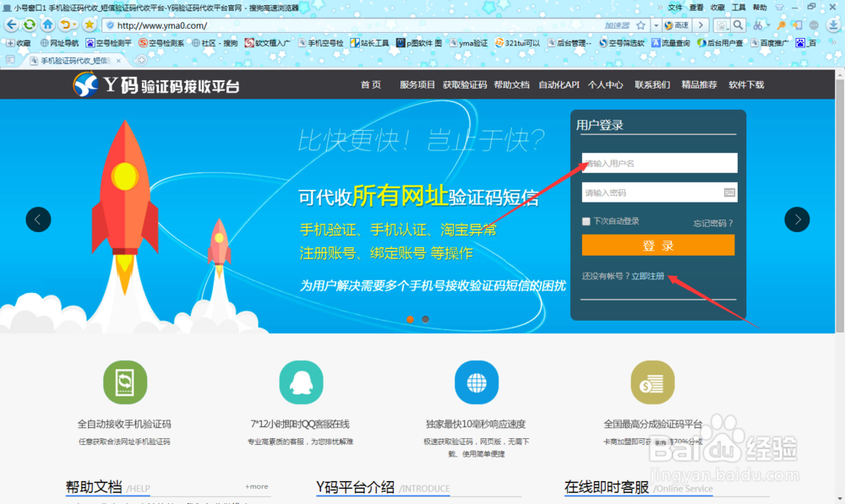Select the second gray banner indicator dot
Screen dimensions: 845x504
pos(425,319)
